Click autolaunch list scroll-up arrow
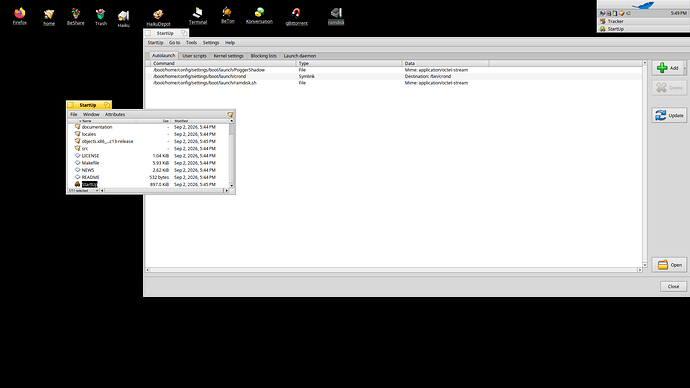The image size is (690, 388). [645, 63]
